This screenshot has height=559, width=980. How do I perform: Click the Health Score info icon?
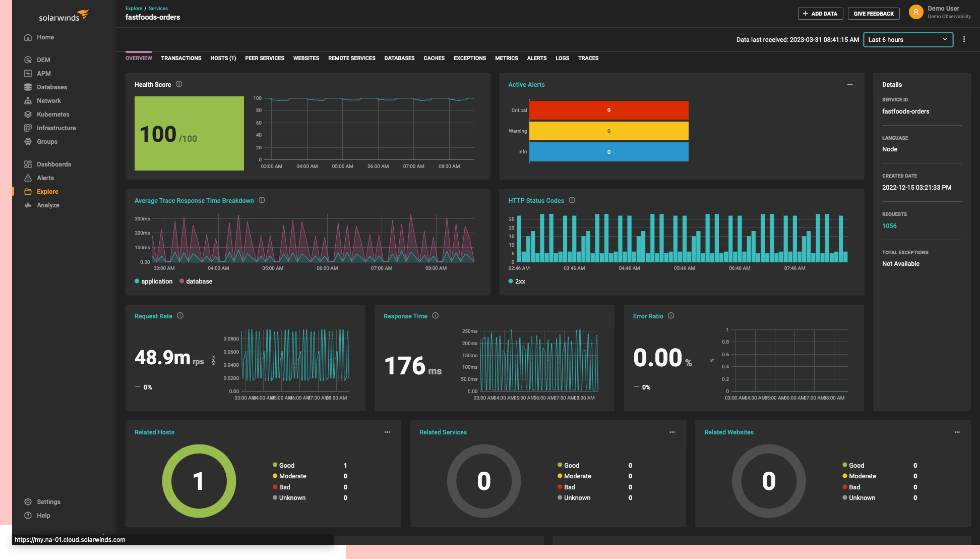pyautogui.click(x=179, y=84)
